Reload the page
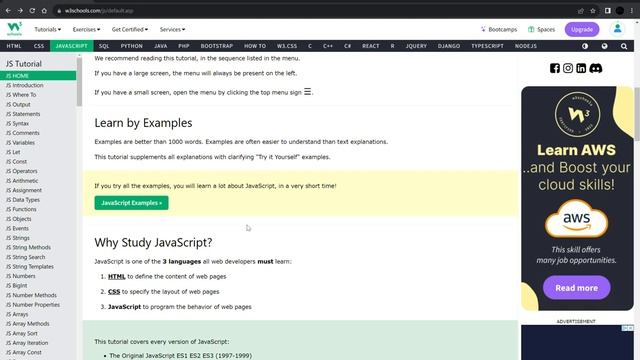The image size is (640, 360). click(32, 11)
